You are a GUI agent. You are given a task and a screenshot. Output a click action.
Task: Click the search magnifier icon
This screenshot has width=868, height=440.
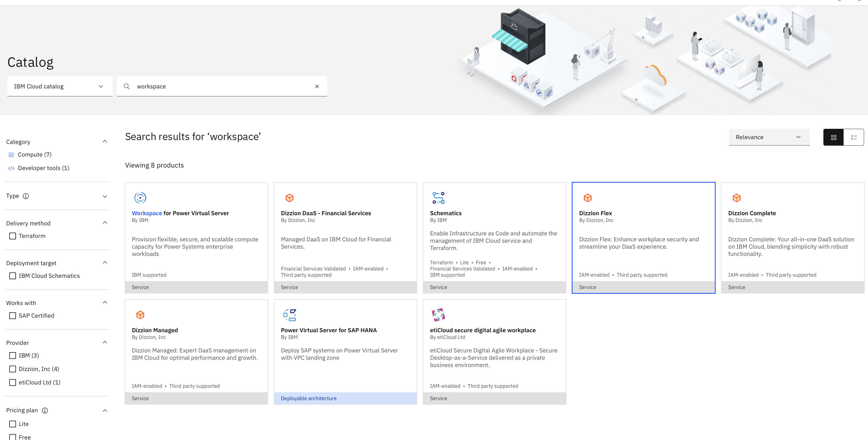(127, 86)
